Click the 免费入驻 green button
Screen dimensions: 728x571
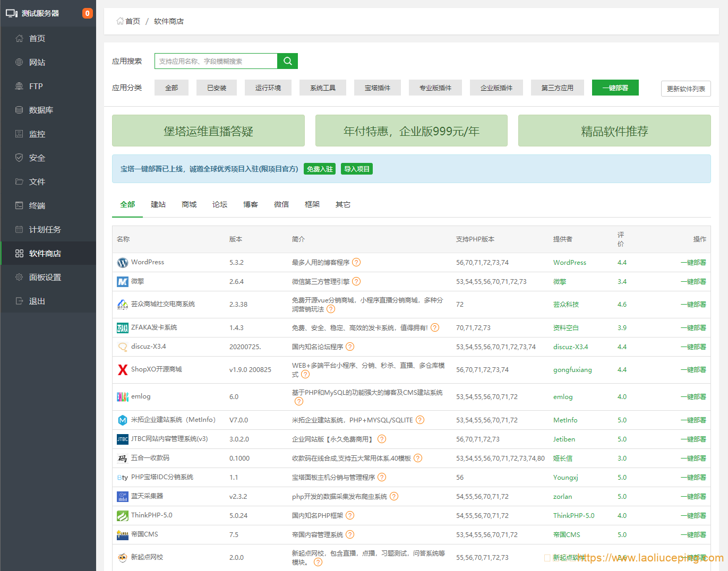[x=320, y=169]
